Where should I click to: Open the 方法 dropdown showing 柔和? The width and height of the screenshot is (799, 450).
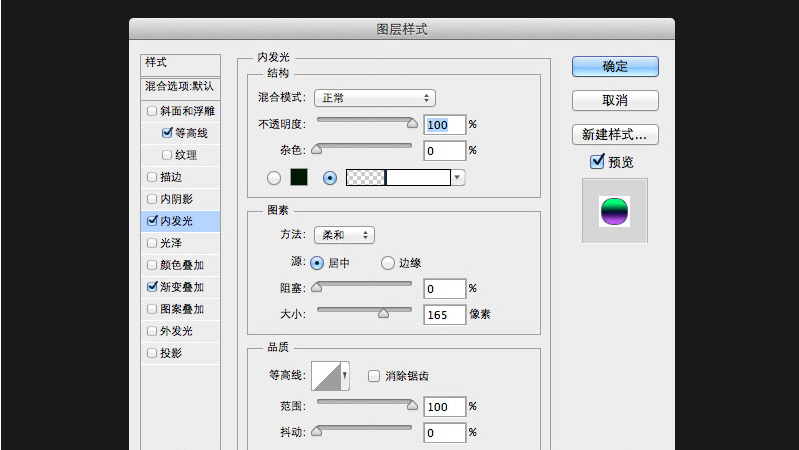point(344,235)
